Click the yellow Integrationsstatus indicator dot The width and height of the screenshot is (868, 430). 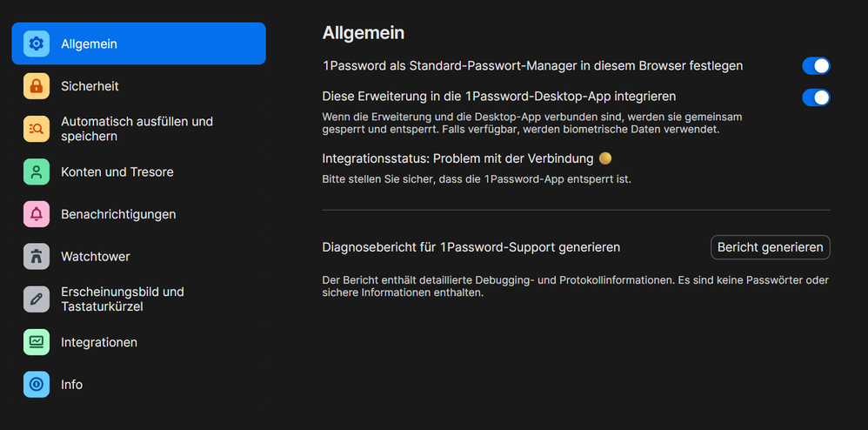coord(605,158)
